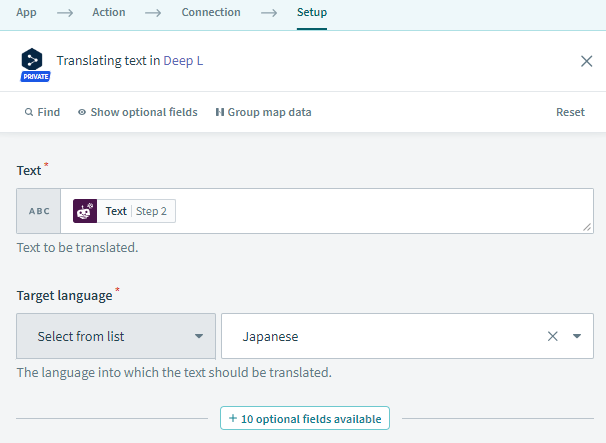This screenshot has height=443, width=606.
Task: Click the DeepL app hexagon icon
Action: click(x=32, y=60)
